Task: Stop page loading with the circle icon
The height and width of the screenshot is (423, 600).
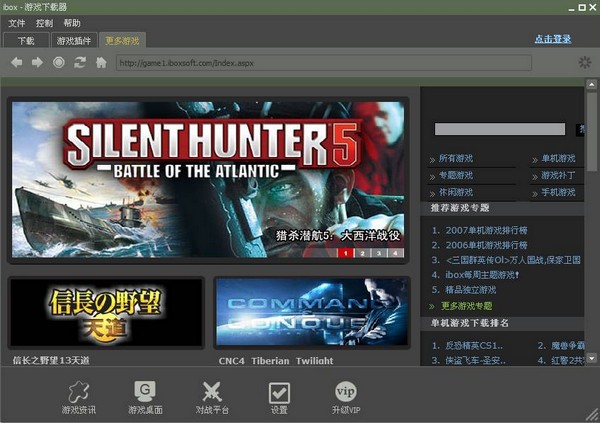Action: [x=59, y=62]
